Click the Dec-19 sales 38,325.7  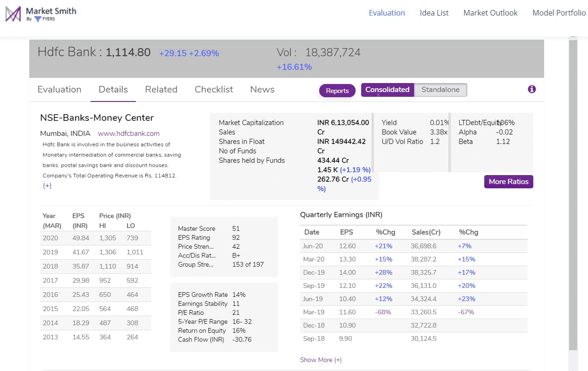click(x=423, y=272)
